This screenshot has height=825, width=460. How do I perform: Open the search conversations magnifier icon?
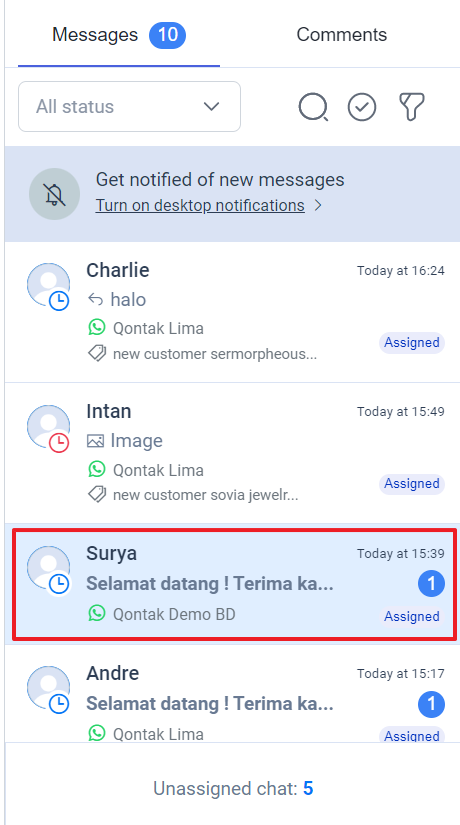point(313,107)
